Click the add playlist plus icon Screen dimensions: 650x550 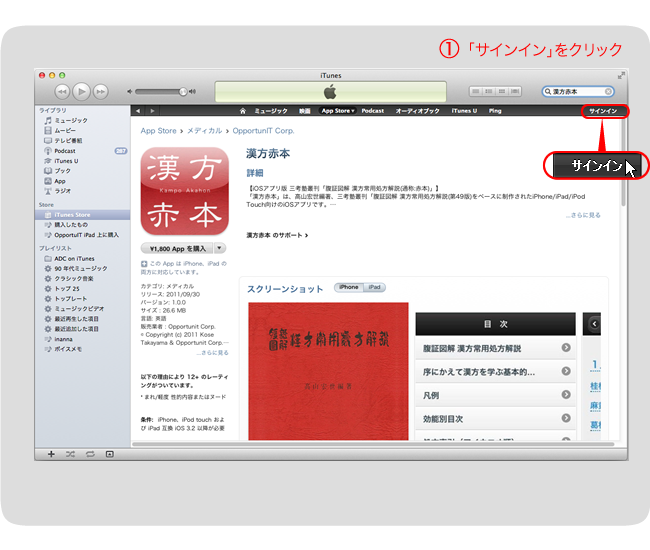[x=51, y=453]
